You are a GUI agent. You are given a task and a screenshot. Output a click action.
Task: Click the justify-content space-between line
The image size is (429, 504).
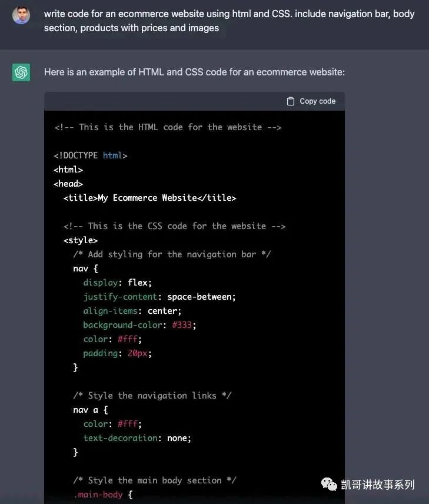[x=159, y=297]
